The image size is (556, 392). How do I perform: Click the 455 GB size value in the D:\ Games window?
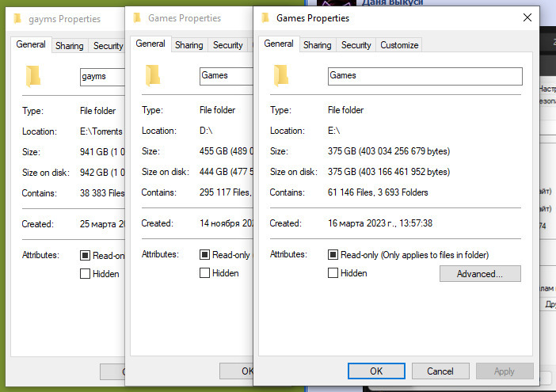pyautogui.click(x=227, y=151)
